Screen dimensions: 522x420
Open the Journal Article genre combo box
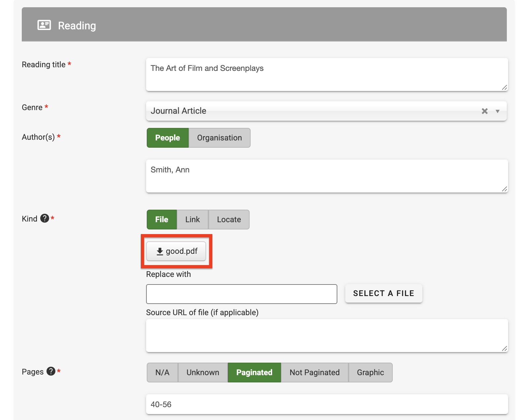coord(310,111)
